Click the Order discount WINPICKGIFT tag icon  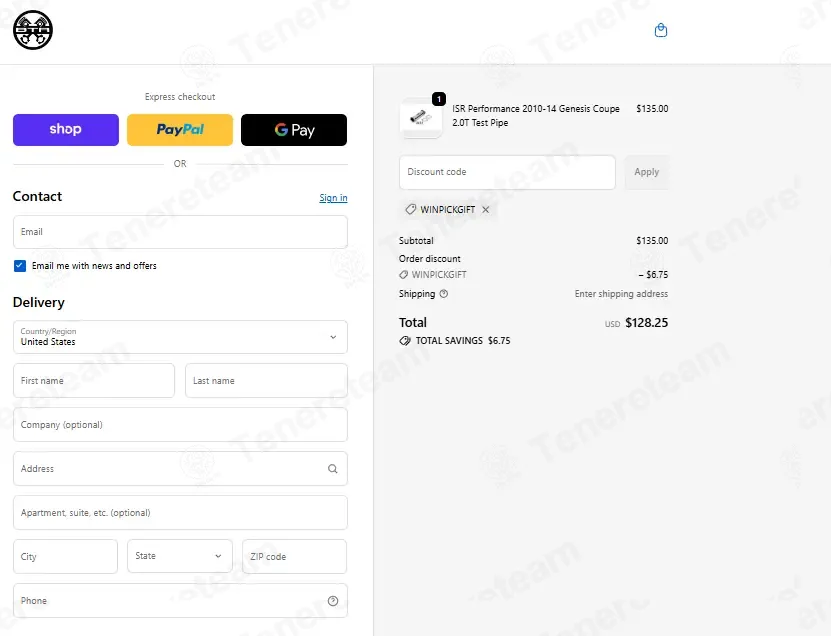(x=403, y=275)
